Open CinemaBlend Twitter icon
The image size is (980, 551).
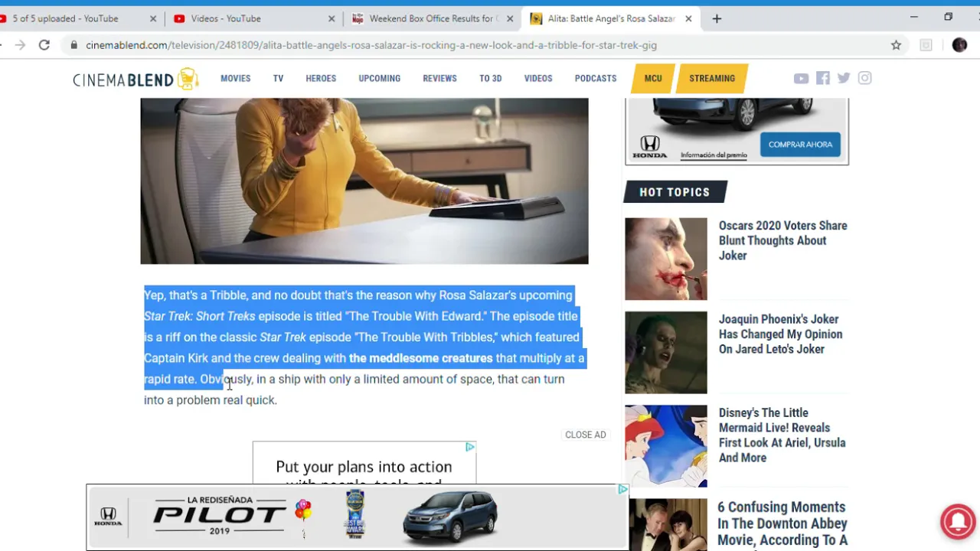click(844, 78)
